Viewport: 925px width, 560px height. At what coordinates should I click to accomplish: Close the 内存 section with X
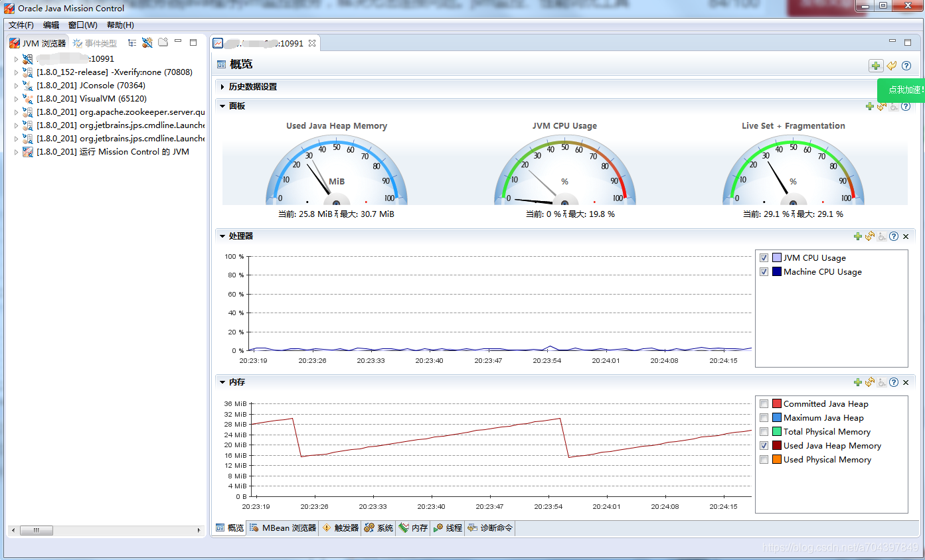pos(906,382)
